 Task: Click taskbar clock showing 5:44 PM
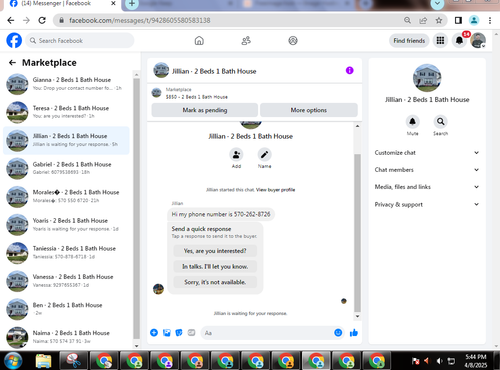pyautogui.click(x=476, y=361)
